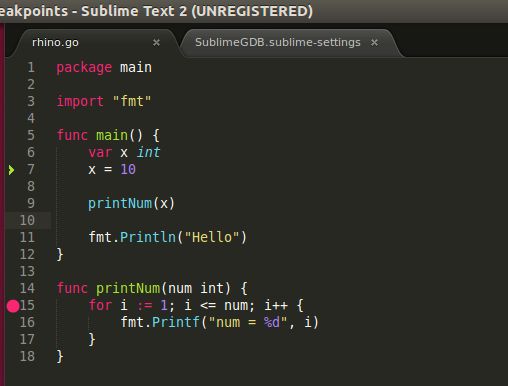Click the "Hello" string literal

[x=212, y=237]
